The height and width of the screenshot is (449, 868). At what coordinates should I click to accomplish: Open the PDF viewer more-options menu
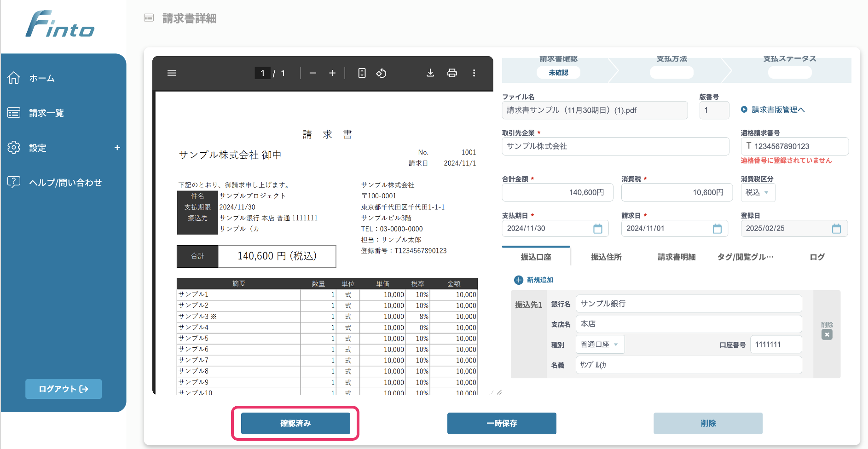coord(474,73)
